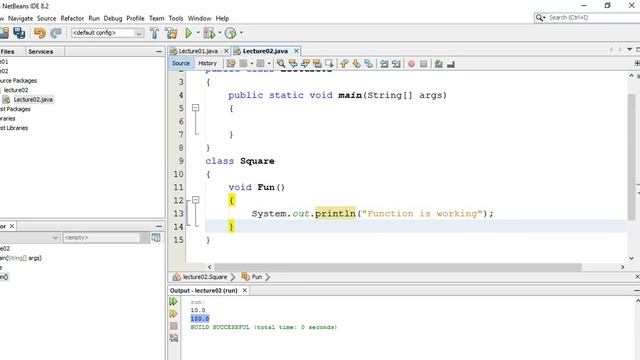640x360 pixels.
Task: Open the Refactor menu
Action: pos(72,18)
